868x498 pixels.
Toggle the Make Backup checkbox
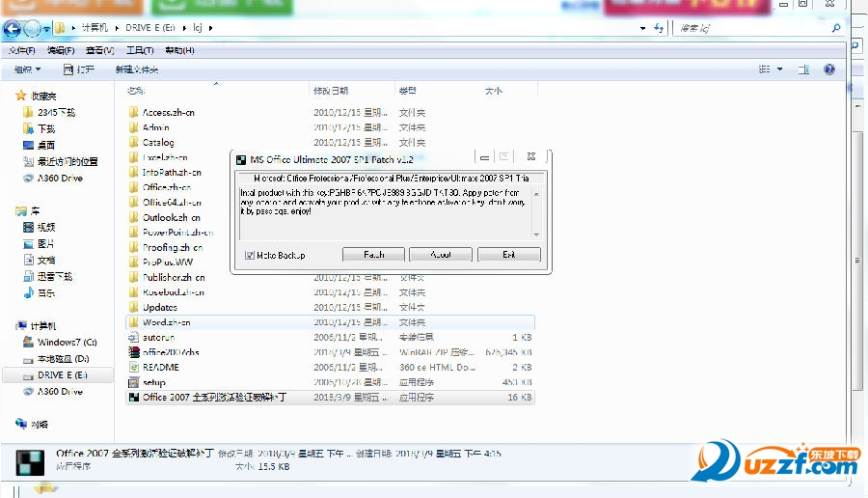click(x=250, y=256)
